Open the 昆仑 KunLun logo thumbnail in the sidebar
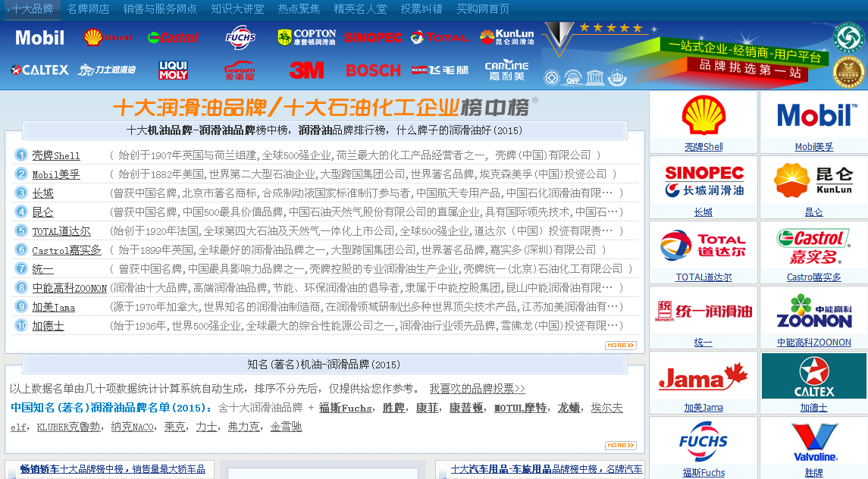Screen dimensions: 868x479 (813, 181)
